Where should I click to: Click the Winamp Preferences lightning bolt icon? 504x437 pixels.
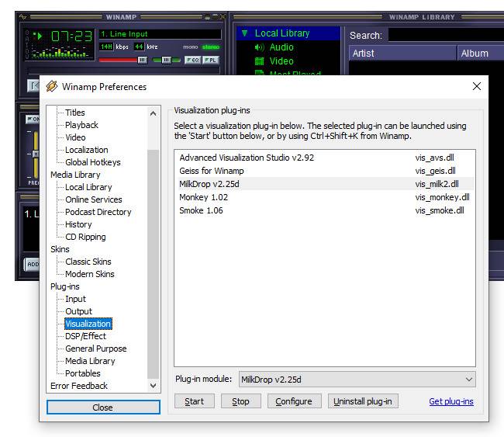coord(52,86)
